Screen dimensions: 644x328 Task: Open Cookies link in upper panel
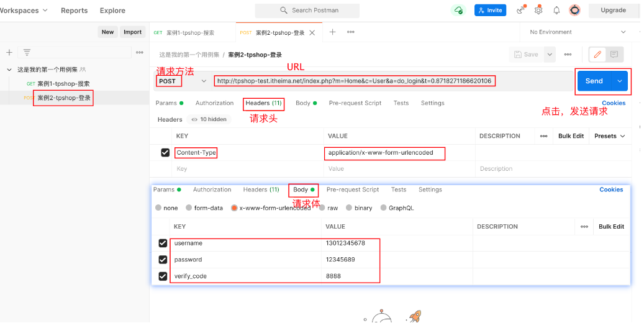(x=614, y=103)
